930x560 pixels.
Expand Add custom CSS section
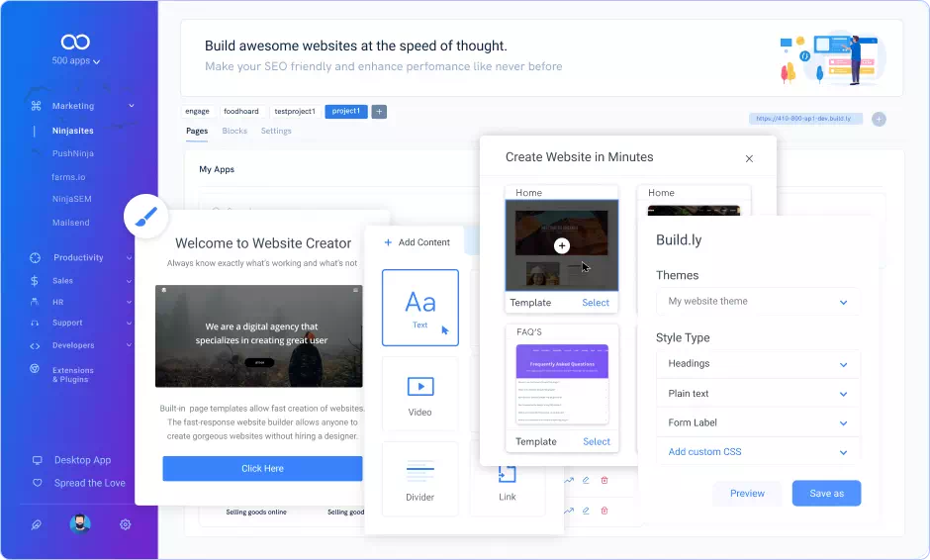[x=757, y=452]
